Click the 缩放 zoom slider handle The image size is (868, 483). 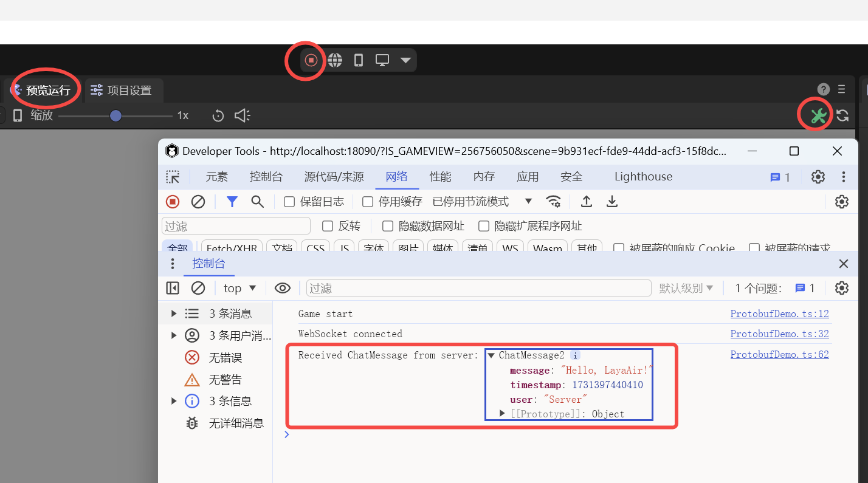[x=116, y=115]
